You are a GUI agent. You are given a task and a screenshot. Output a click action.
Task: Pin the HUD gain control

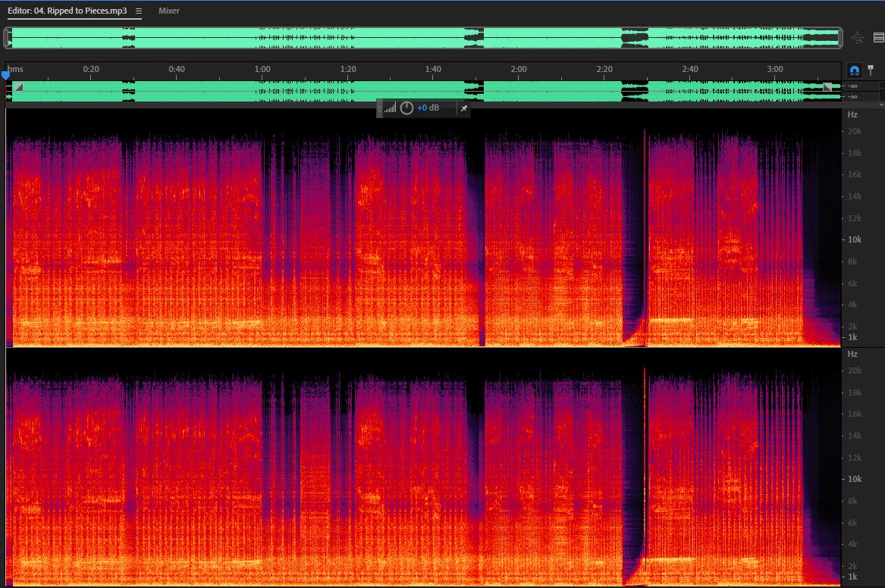(x=463, y=108)
